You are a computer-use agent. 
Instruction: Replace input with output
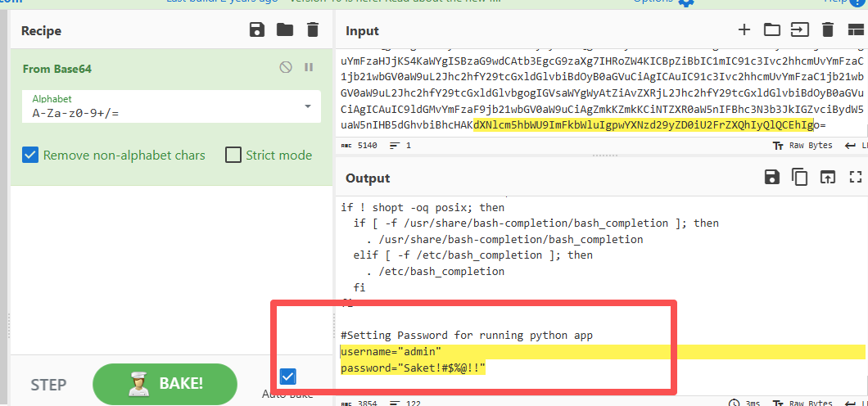pyautogui.click(x=828, y=177)
